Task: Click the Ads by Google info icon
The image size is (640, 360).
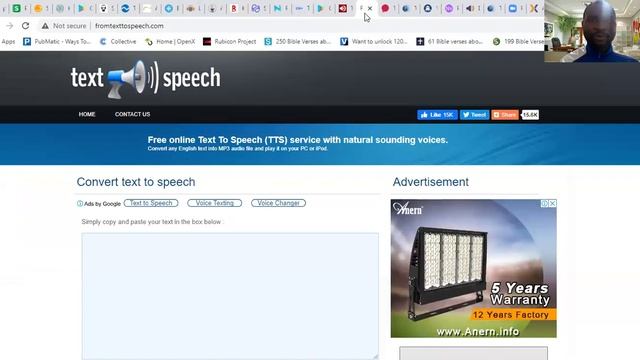Action: (x=80, y=203)
